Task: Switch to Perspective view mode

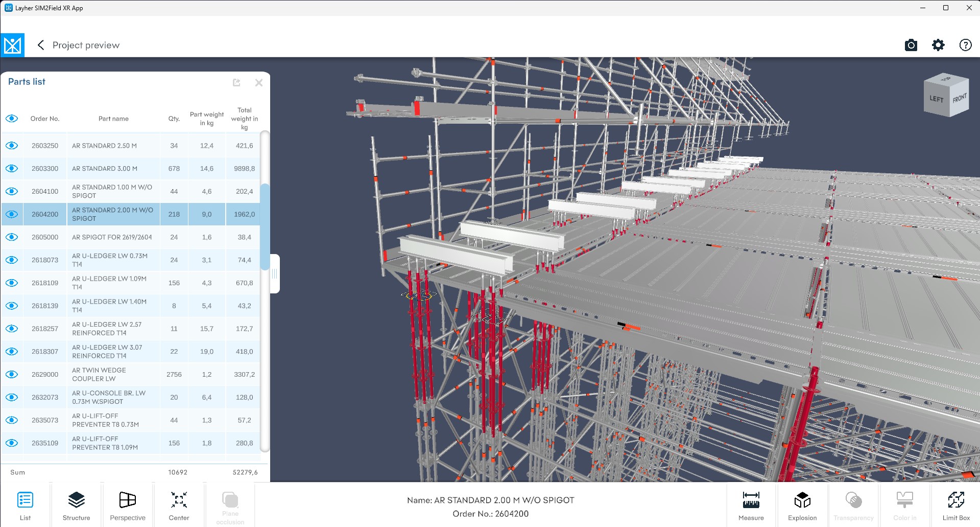Action: pos(128,505)
